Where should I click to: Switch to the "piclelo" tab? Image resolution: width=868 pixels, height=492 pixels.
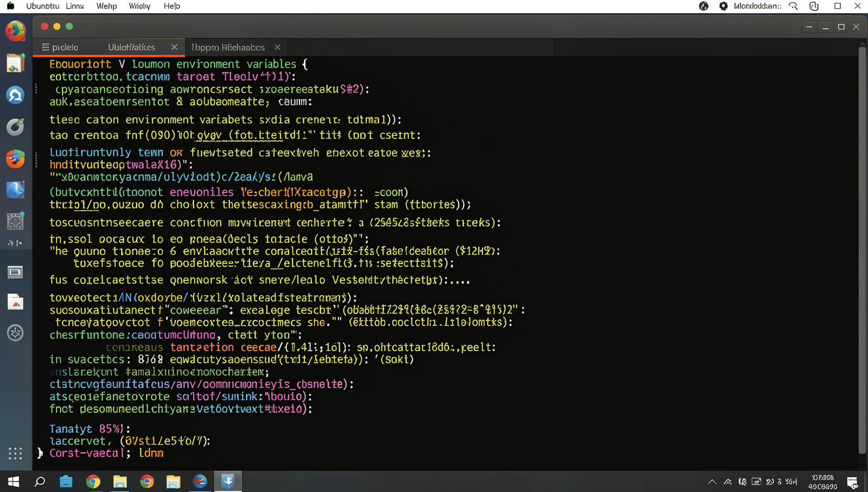coord(65,47)
